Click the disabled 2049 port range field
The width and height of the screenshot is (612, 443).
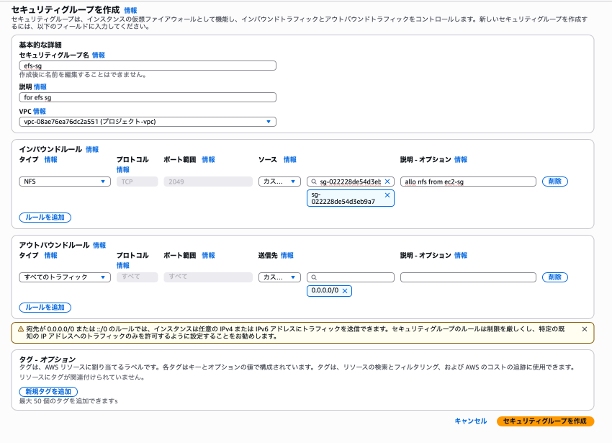208,181
